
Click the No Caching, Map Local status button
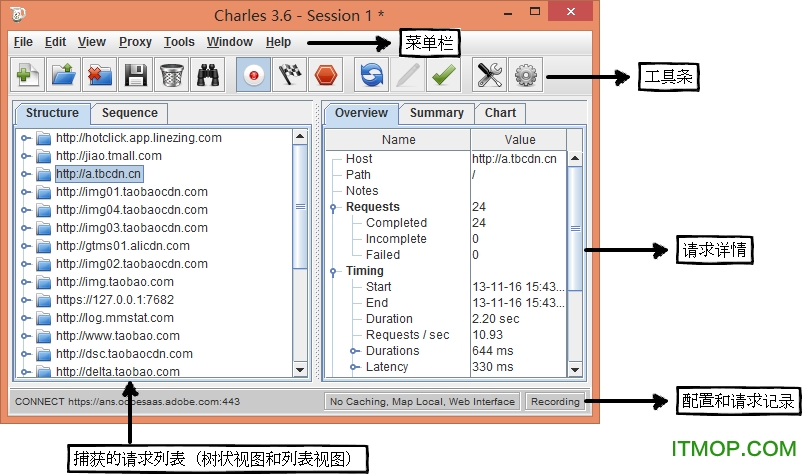point(422,402)
